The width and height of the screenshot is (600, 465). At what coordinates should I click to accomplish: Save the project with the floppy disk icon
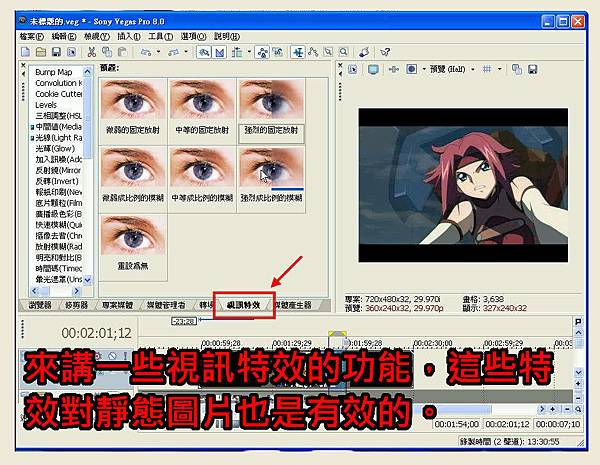pyautogui.click(x=56, y=52)
